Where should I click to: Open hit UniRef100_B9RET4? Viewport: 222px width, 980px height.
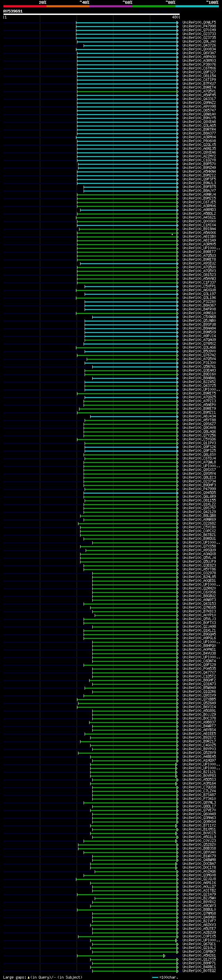pyautogui.click(x=199, y=87)
